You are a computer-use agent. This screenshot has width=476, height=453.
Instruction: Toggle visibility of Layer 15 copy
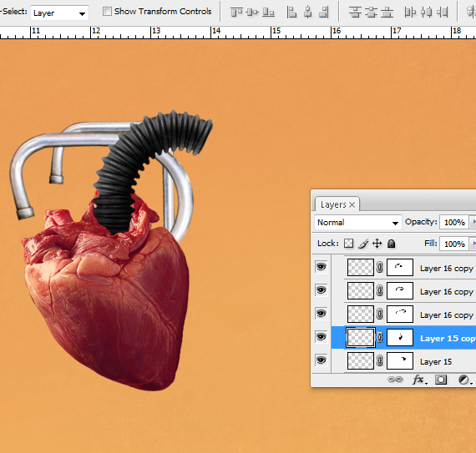[x=322, y=337]
